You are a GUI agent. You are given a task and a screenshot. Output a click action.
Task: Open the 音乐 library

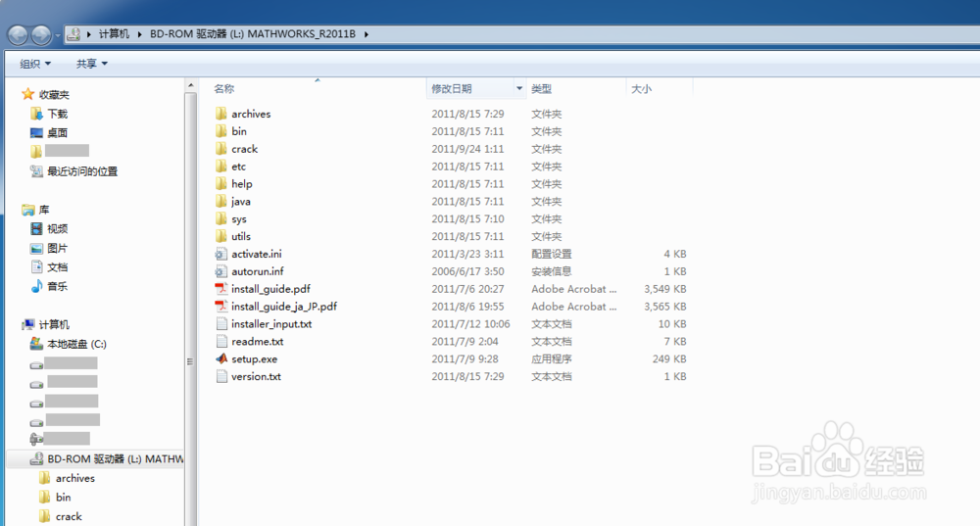pyautogui.click(x=58, y=287)
